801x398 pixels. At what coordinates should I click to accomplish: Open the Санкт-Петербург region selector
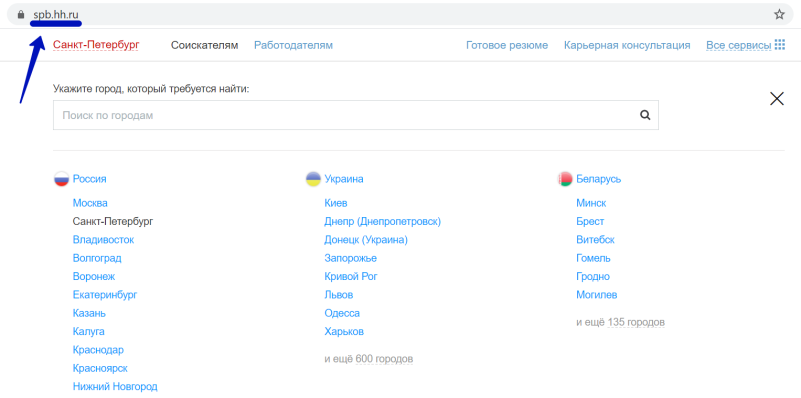click(x=96, y=45)
